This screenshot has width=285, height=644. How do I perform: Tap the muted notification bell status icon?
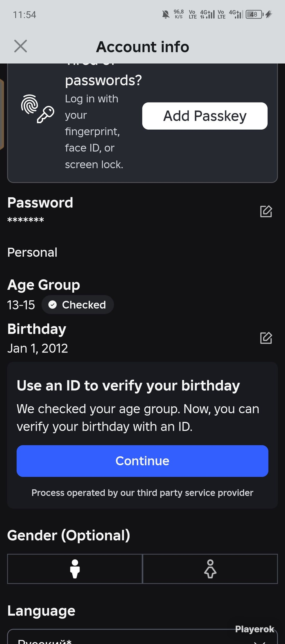pyautogui.click(x=166, y=14)
